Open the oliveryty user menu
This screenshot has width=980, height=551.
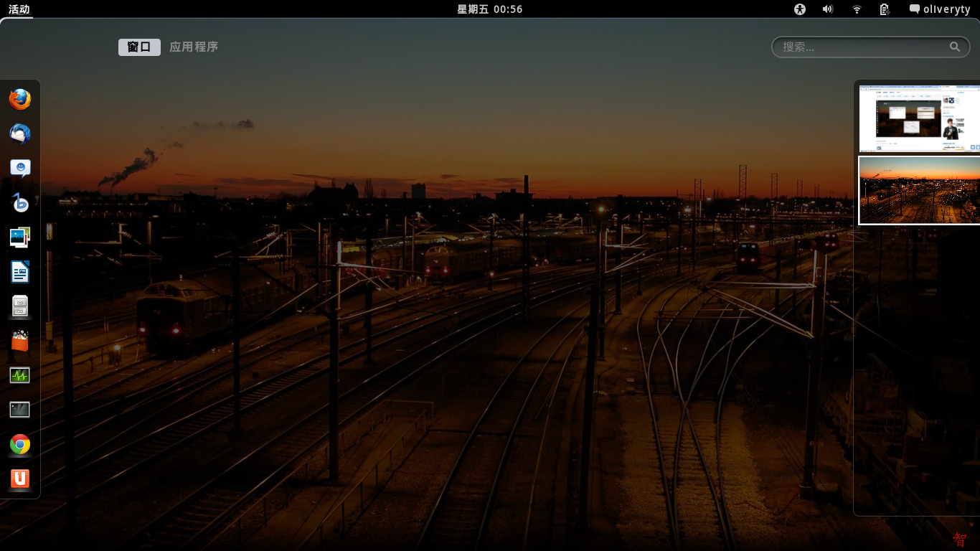tap(940, 9)
